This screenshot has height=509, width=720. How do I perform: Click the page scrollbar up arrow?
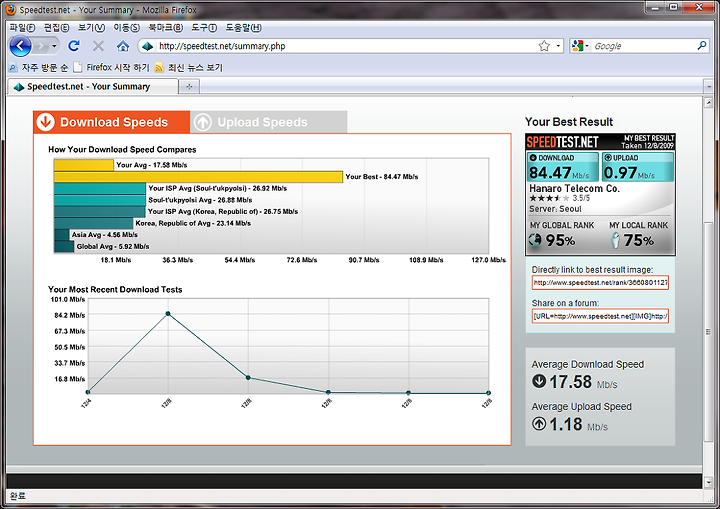(x=708, y=103)
